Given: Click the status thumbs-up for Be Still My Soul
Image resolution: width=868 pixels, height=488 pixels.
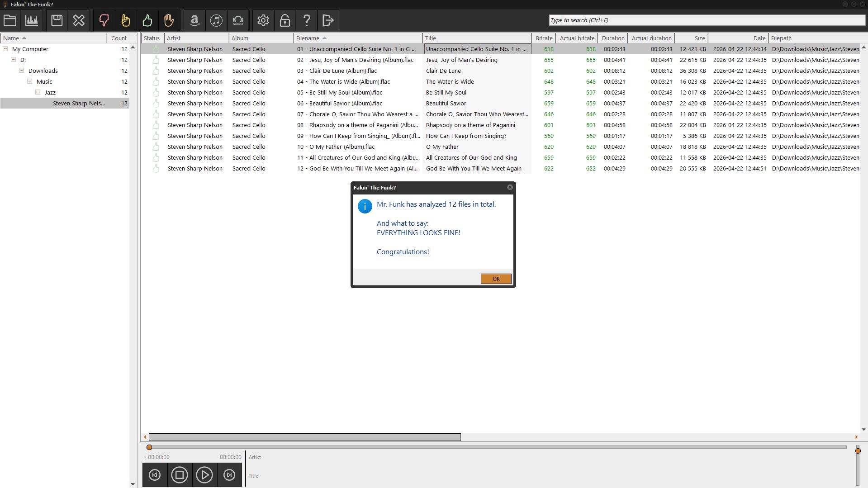Looking at the screenshot, I should [156, 92].
